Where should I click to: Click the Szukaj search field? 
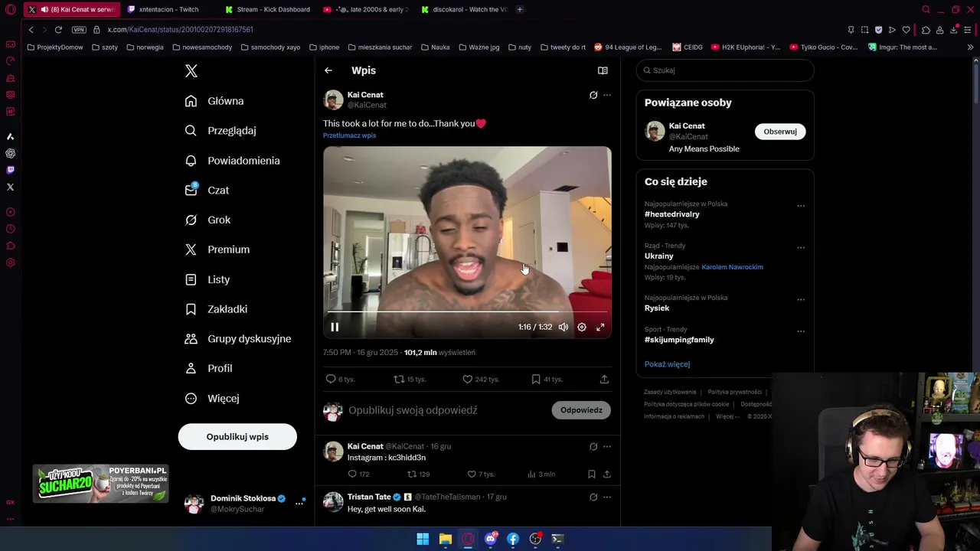pos(725,70)
